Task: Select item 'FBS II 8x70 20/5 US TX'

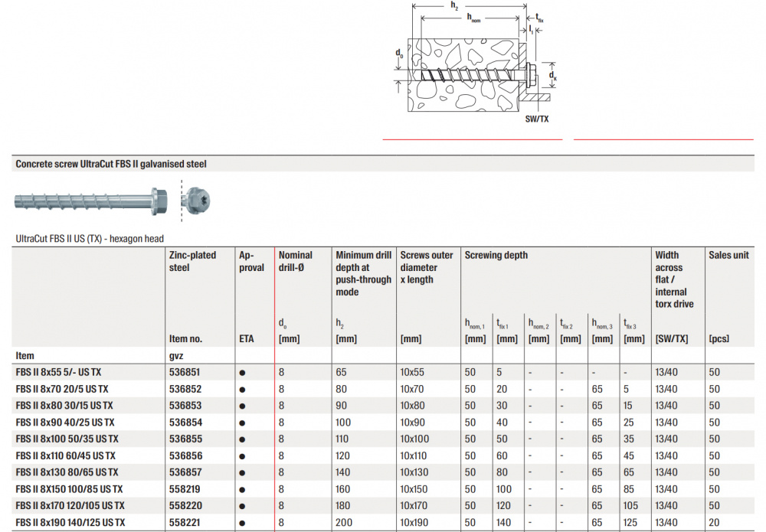Action: click(62, 389)
